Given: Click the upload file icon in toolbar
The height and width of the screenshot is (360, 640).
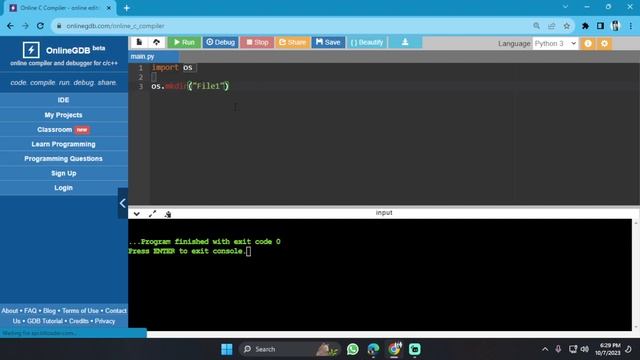Looking at the screenshot, I should (156, 42).
